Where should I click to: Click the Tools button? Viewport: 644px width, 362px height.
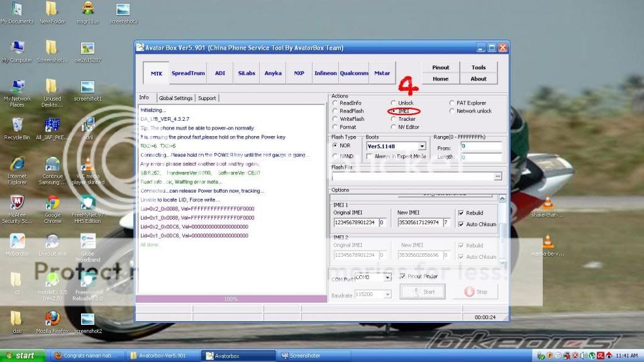click(x=479, y=67)
